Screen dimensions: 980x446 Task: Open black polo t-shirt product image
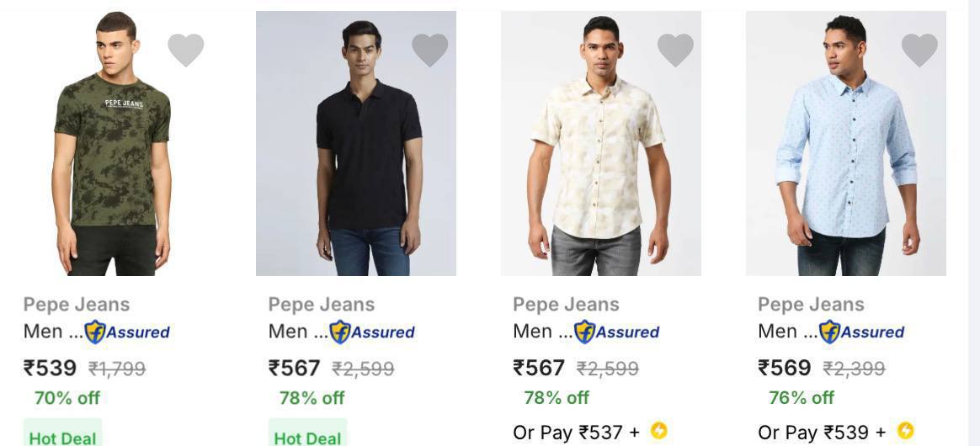tap(356, 143)
